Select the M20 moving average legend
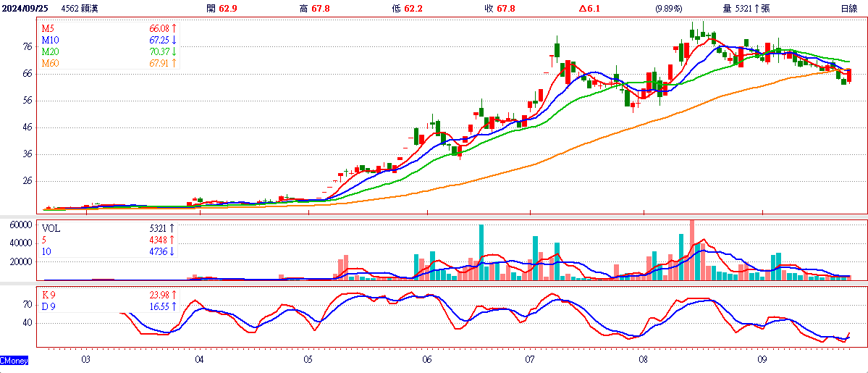 click(49, 51)
